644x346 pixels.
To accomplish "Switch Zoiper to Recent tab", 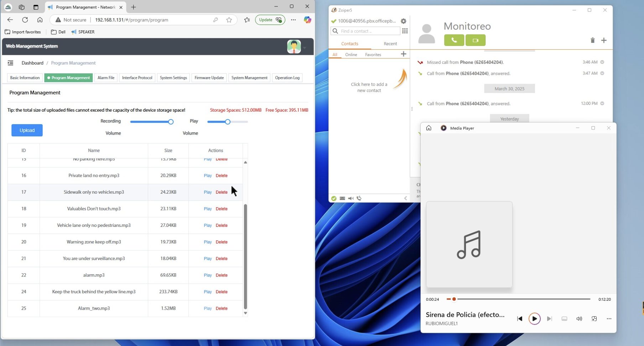I will (x=390, y=44).
